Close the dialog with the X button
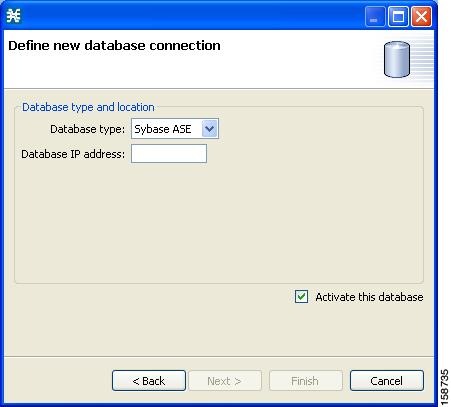The image size is (451, 407). click(x=421, y=16)
